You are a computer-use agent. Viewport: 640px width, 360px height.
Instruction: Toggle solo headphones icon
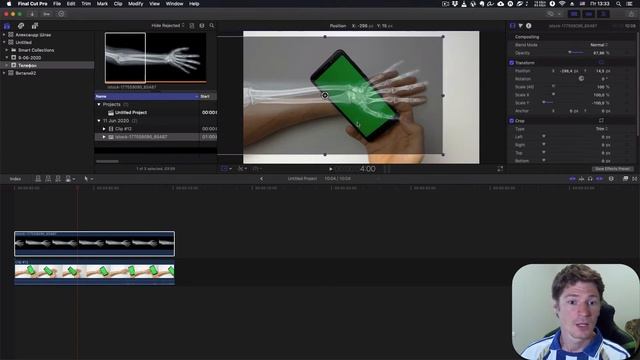click(x=590, y=179)
